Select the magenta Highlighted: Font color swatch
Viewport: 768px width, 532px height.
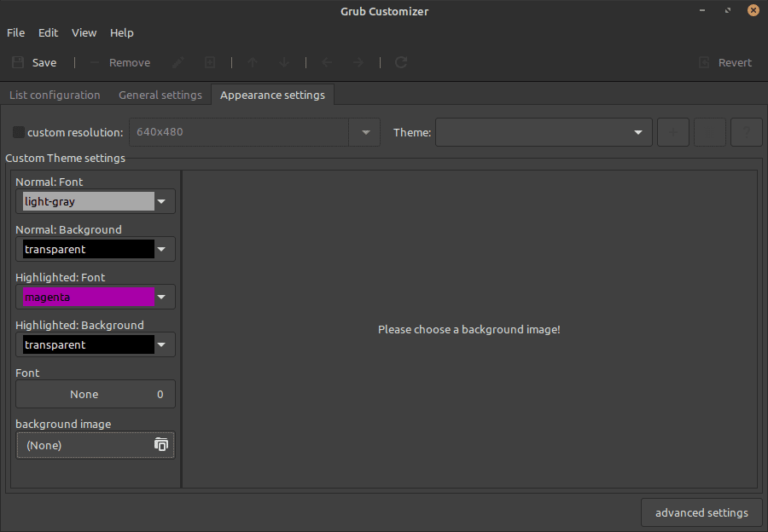(89, 298)
